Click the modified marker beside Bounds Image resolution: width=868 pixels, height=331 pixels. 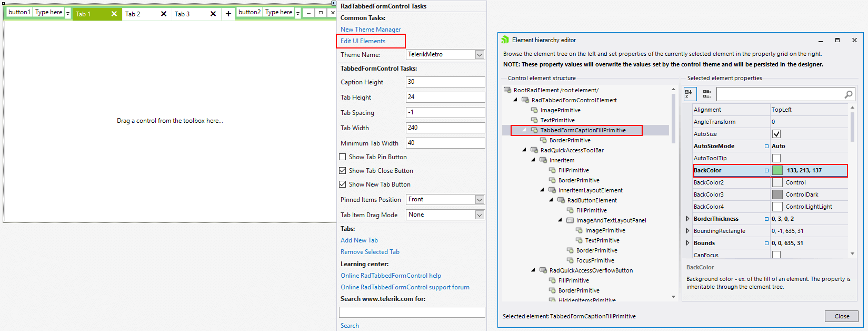tap(766, 243)
